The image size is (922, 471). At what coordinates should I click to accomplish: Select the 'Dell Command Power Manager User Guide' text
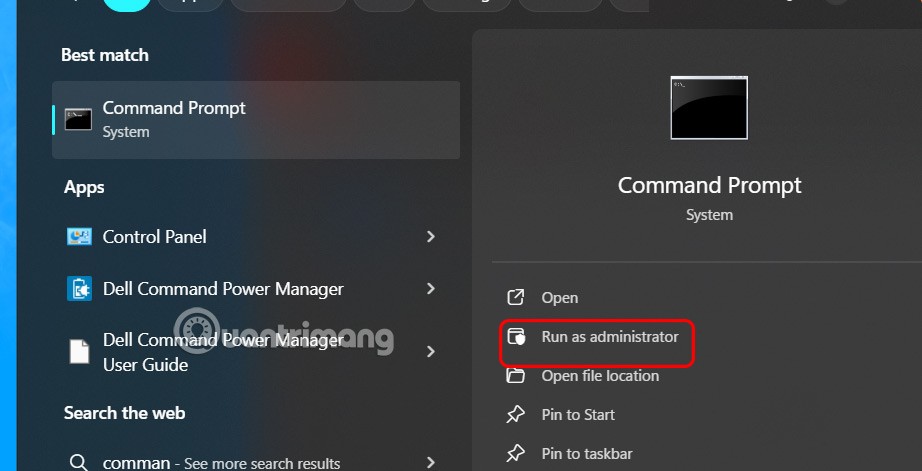pos(223,352)
